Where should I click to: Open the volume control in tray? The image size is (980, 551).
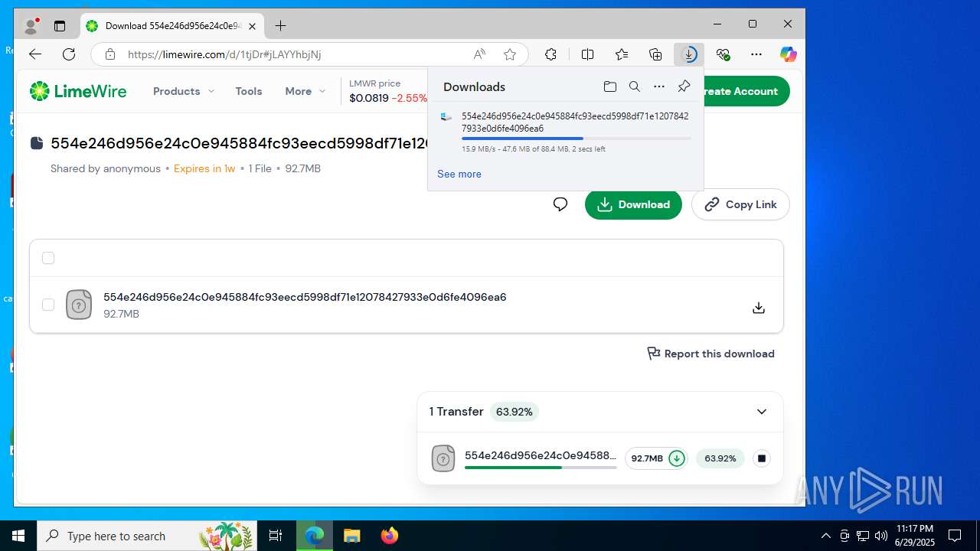[881, 536]
